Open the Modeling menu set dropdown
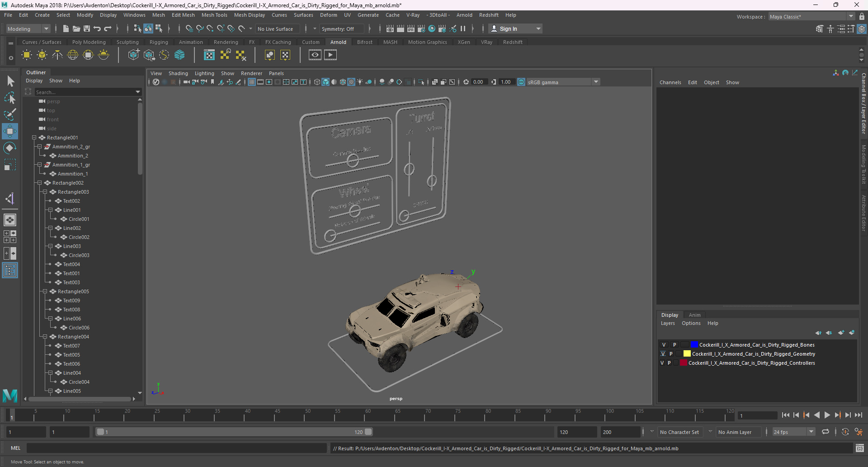 click(x=28, y=29)
